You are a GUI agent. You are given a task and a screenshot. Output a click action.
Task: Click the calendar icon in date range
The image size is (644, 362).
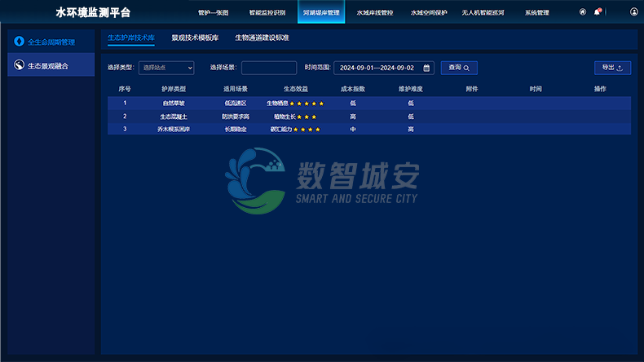coord(426,68)
